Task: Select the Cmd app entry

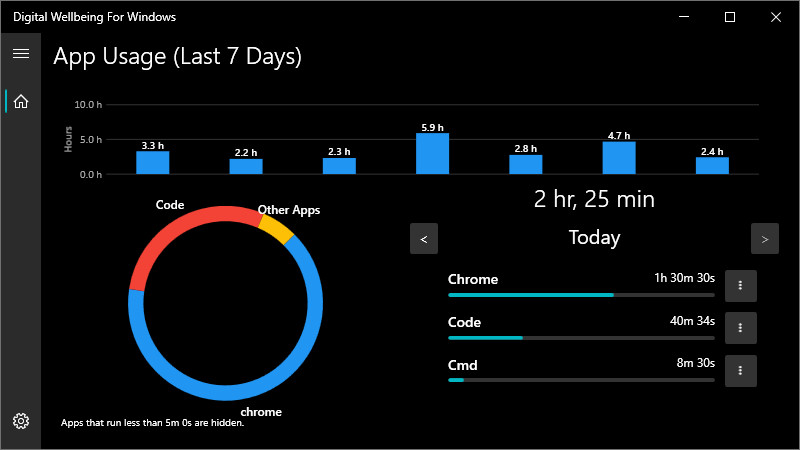Action: coord(461,365)
